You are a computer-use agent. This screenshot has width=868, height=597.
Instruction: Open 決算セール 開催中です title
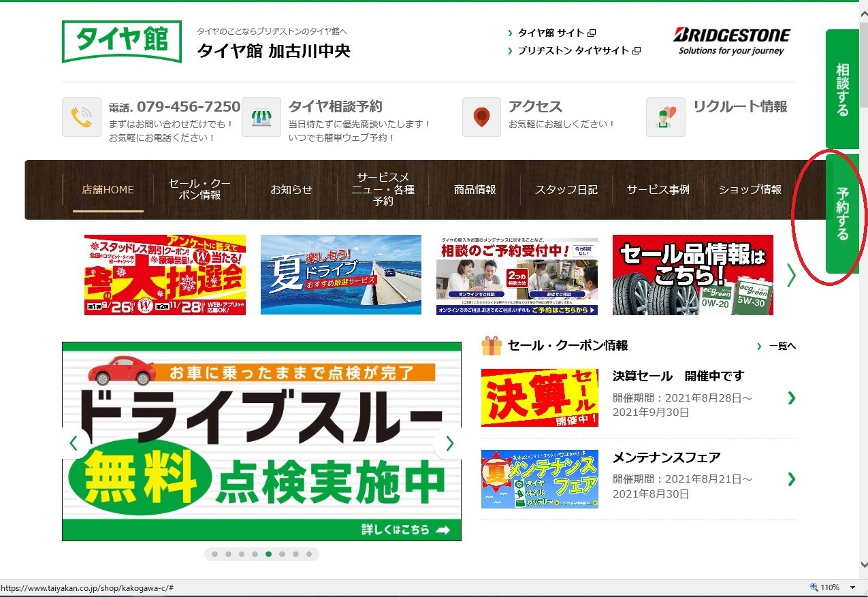click(x=678, y=376)
